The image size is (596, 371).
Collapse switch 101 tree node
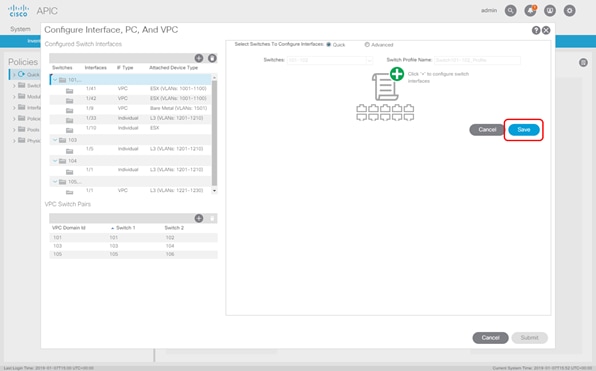[x=55, y=80]
